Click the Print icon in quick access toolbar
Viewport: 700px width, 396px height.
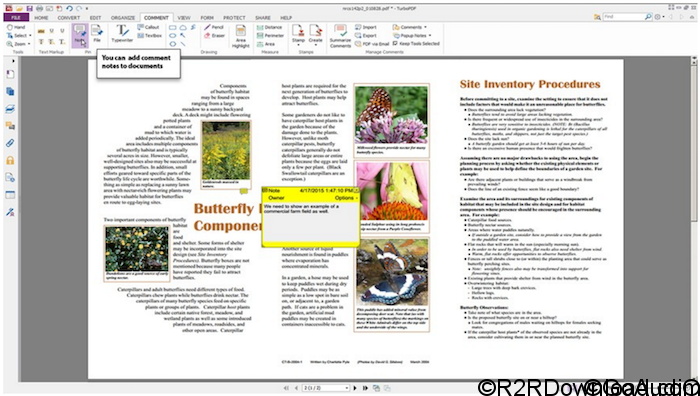39,8
